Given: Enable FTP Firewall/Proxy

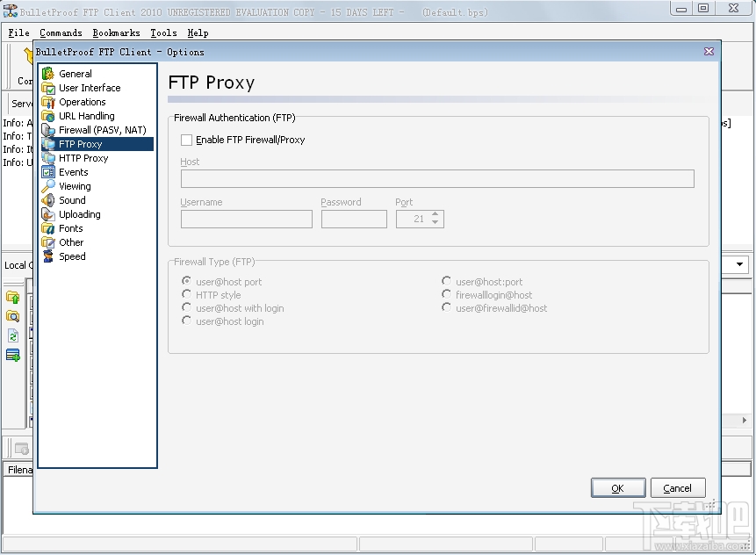Looking at the screenshot, I should (x=185, y=140).
